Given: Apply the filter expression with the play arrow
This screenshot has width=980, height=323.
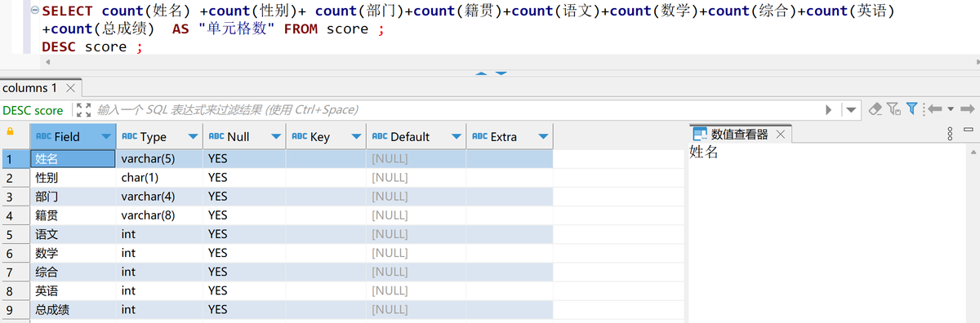Looking at the screenshot, I should pos(830,109).
